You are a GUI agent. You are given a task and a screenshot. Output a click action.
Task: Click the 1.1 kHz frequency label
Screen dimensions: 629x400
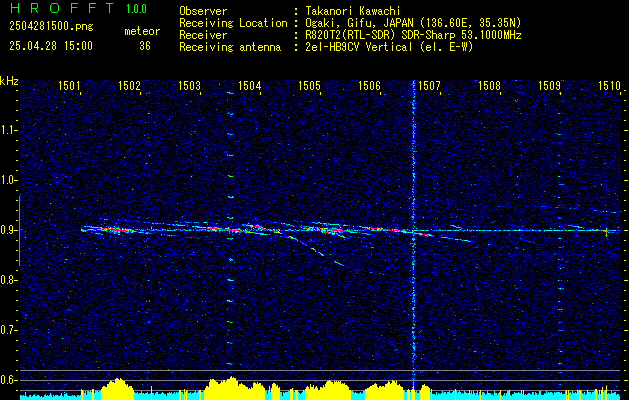click(x=8, y=130)
